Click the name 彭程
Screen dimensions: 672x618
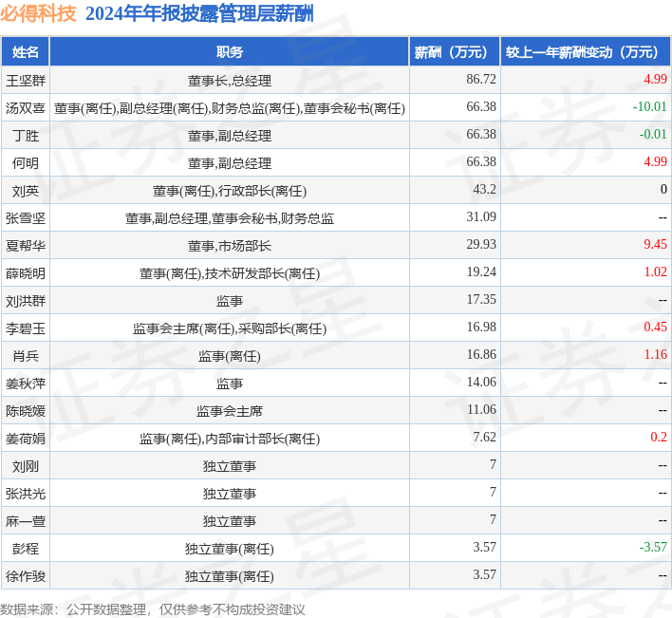(26, 549)
